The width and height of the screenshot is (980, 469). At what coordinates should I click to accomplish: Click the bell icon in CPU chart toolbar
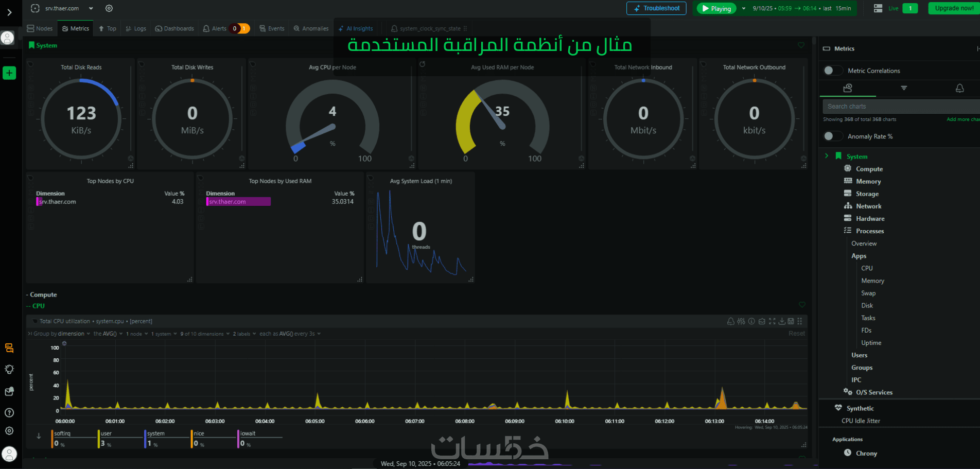pyautogui.click(x=730, y=321)
